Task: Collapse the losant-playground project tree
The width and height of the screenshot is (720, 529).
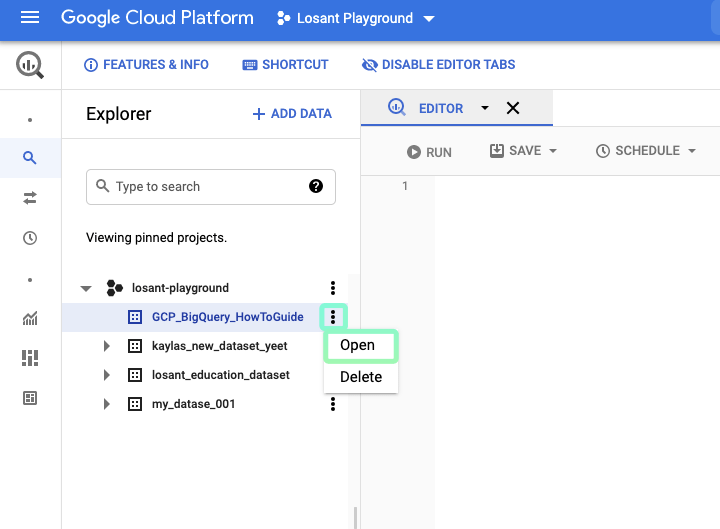Action: 86,288
